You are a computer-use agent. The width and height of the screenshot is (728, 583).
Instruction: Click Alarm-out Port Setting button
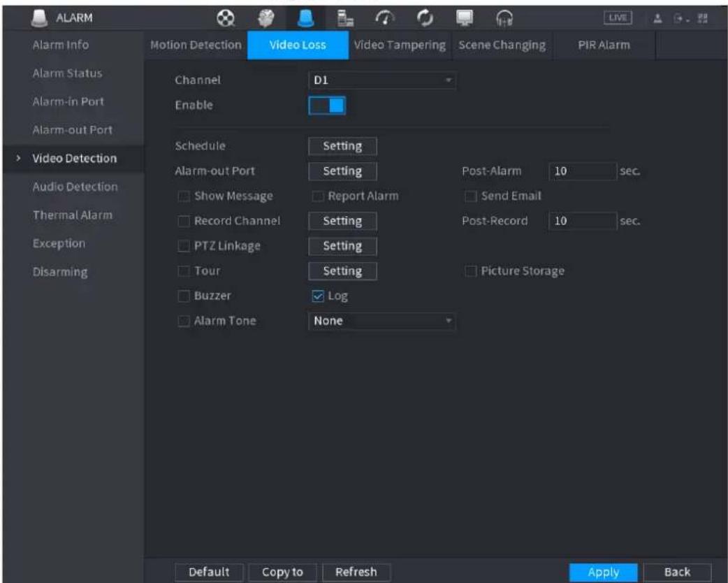coord(342,171)
